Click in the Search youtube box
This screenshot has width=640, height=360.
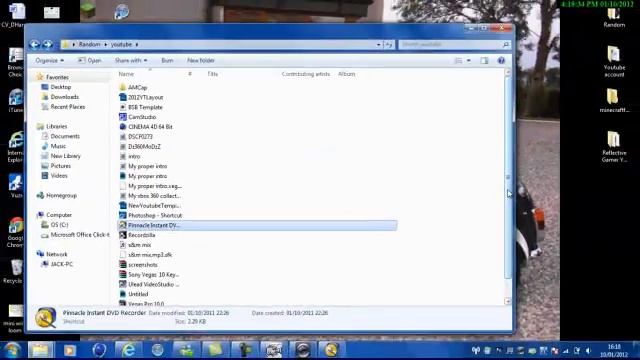click(454, 44)
